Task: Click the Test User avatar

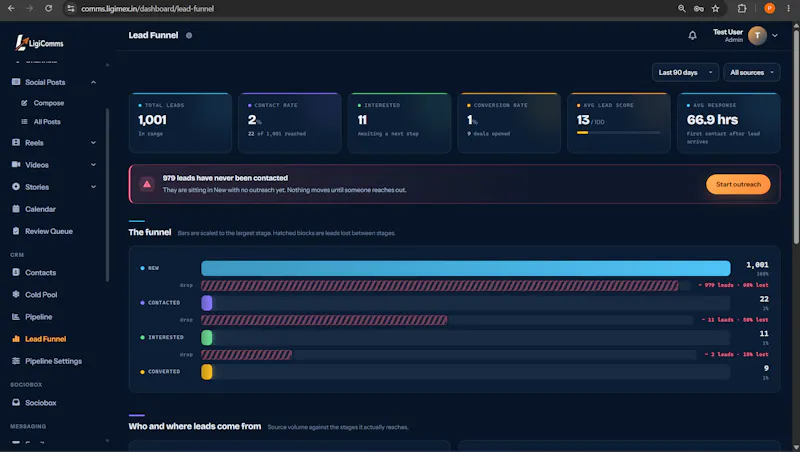Action: click(x=757, y=35)
